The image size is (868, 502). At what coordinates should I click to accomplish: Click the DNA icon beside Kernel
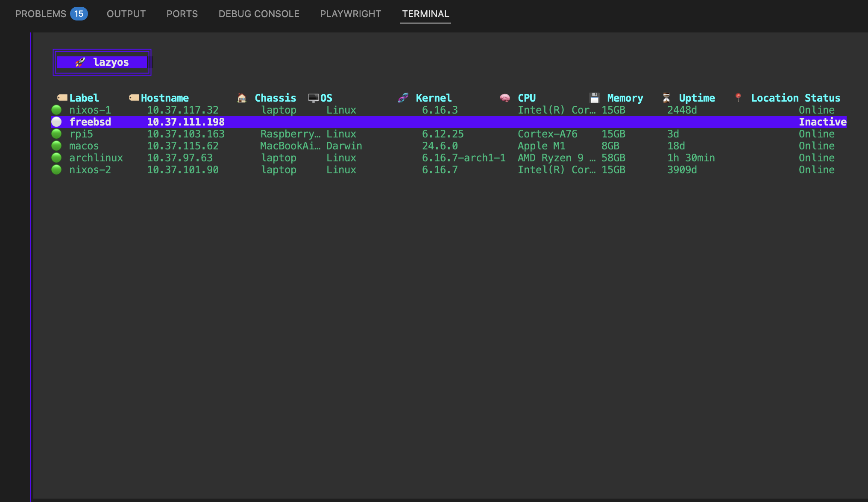(x=403, y=98)
